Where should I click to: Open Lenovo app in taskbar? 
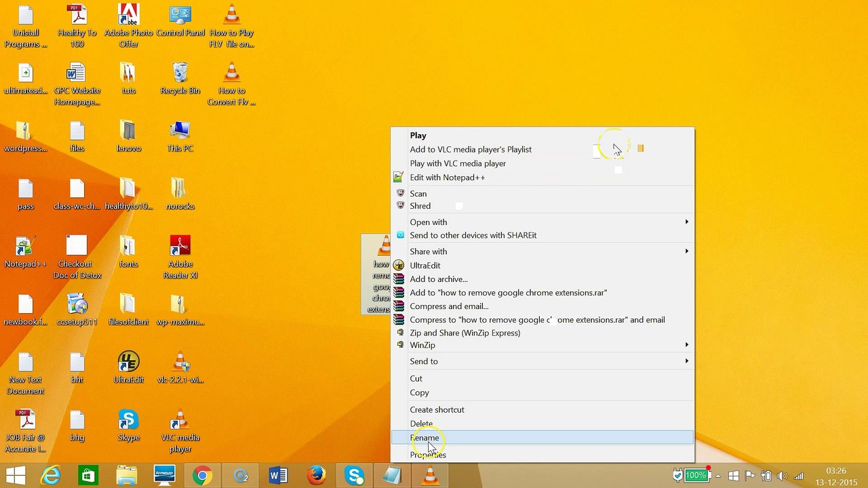click(x=164, y=476)
